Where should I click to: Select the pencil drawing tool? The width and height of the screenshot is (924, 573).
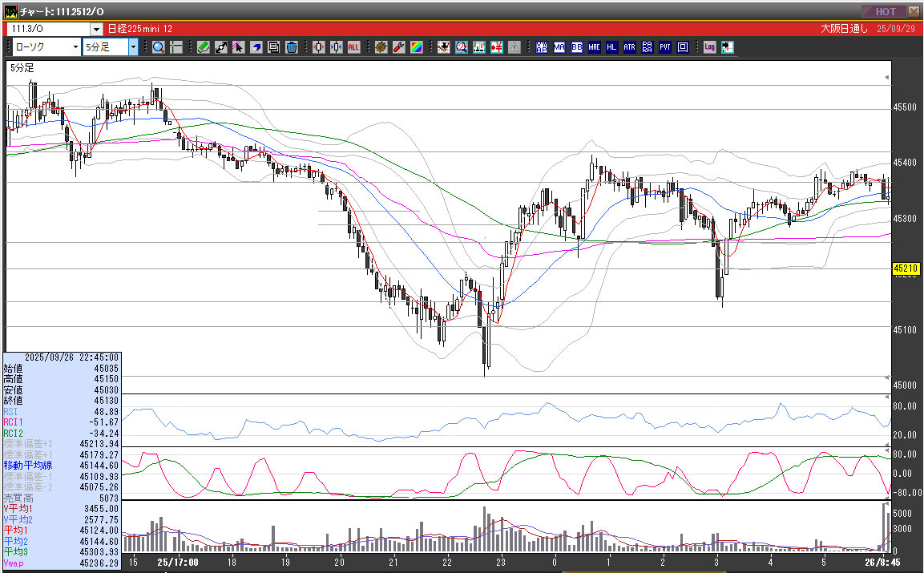click(204, 47)
